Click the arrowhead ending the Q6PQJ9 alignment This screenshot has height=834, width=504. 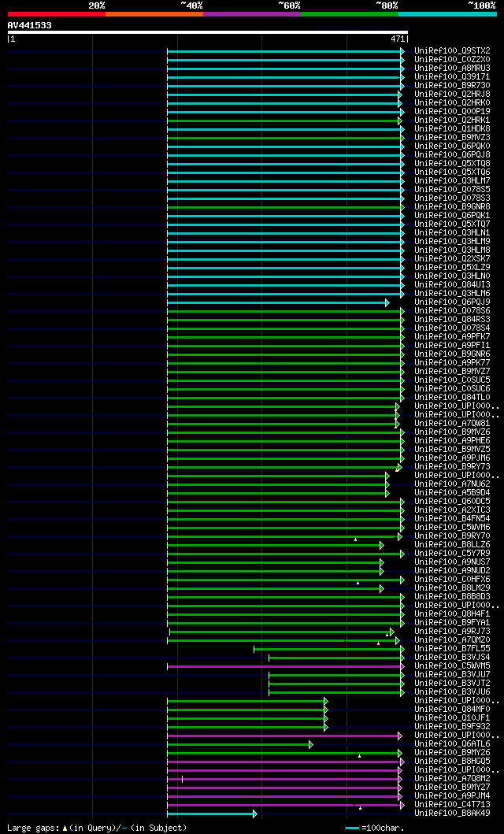coord(387,302)
